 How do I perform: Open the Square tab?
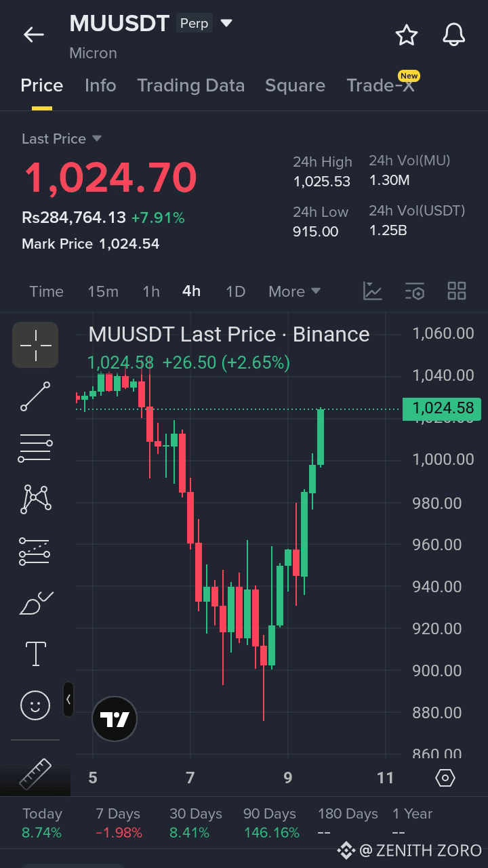[295, 85]
